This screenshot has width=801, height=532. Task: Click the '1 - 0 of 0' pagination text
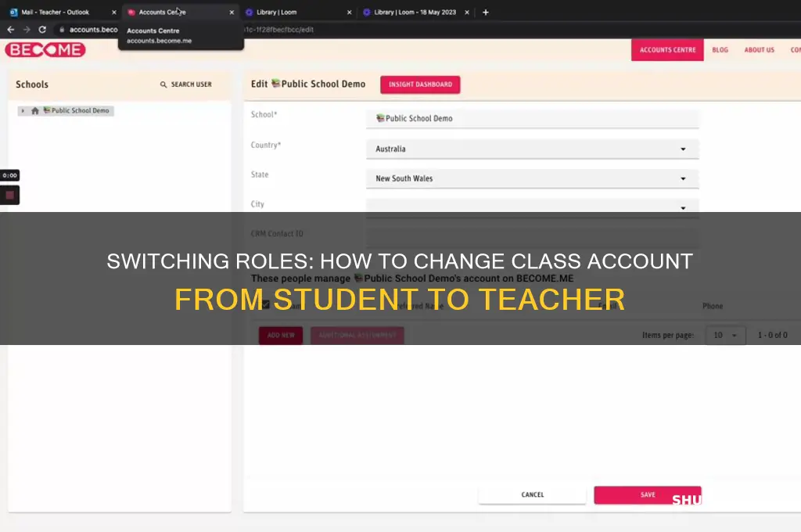[772, 336]
